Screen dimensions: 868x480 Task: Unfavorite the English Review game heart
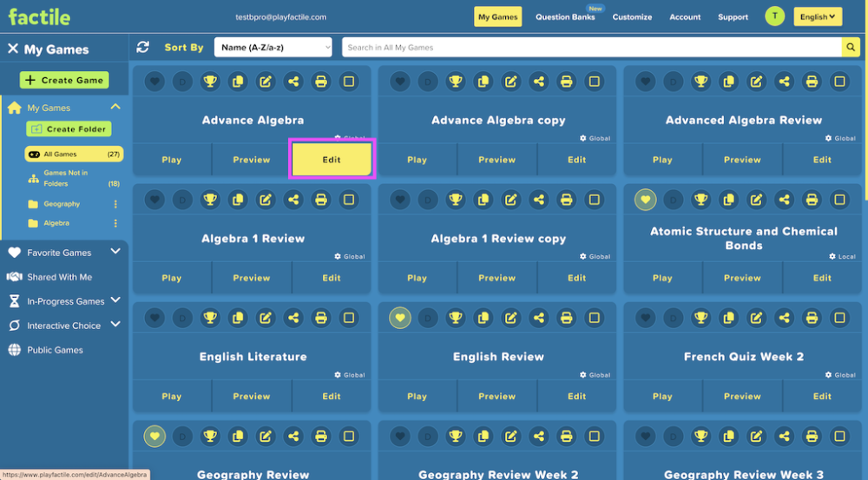pos(399,318)
